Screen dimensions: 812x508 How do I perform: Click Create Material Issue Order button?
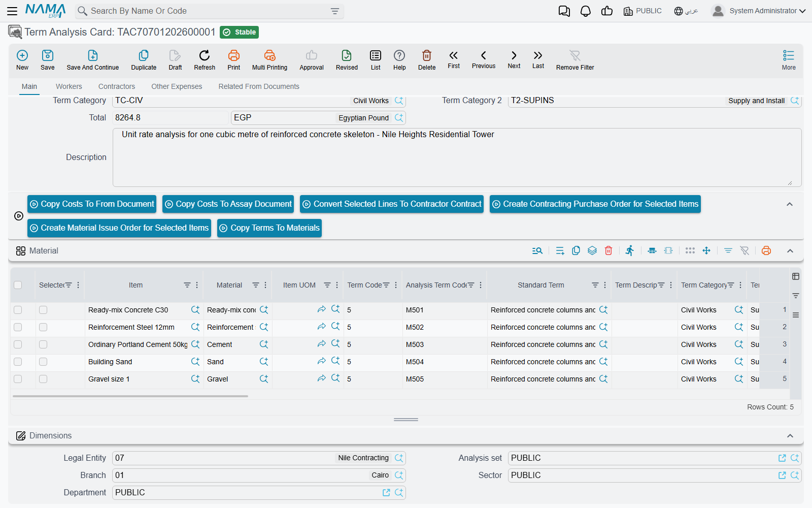119,228
